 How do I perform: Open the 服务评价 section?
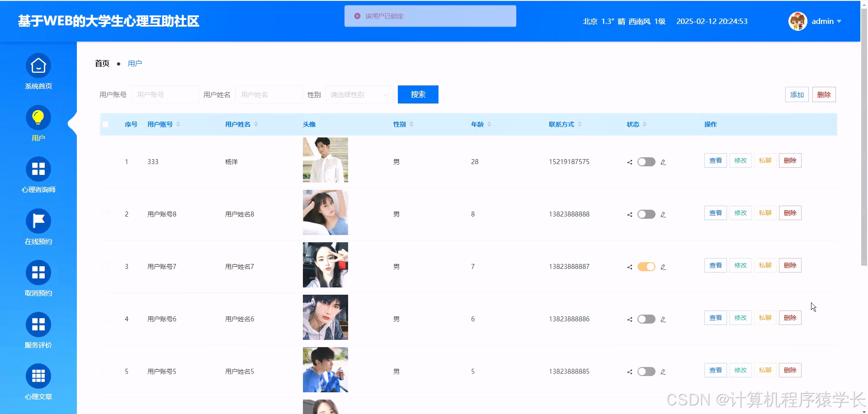[x=38, y=330]
